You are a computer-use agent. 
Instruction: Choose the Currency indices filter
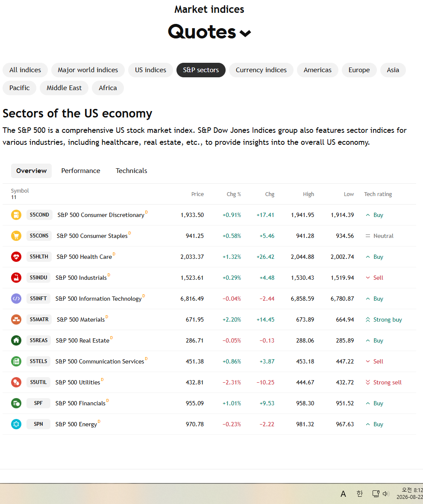coord(261,70)
